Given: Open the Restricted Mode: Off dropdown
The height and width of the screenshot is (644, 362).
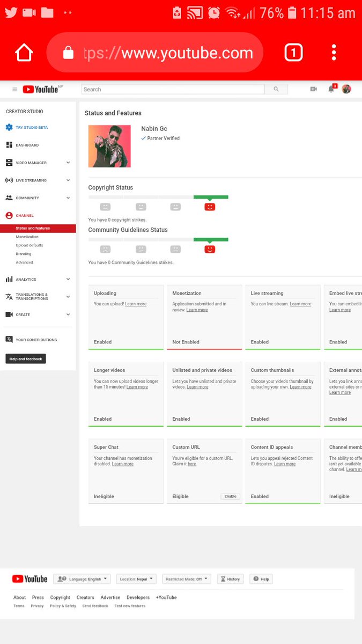Looking at the screenshot, I should tap(187, 579).
